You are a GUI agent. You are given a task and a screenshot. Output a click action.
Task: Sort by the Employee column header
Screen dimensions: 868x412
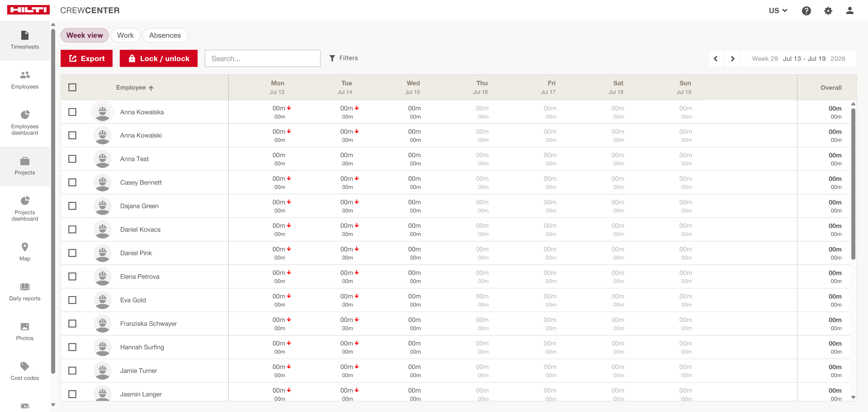click(x=135, y=88)
